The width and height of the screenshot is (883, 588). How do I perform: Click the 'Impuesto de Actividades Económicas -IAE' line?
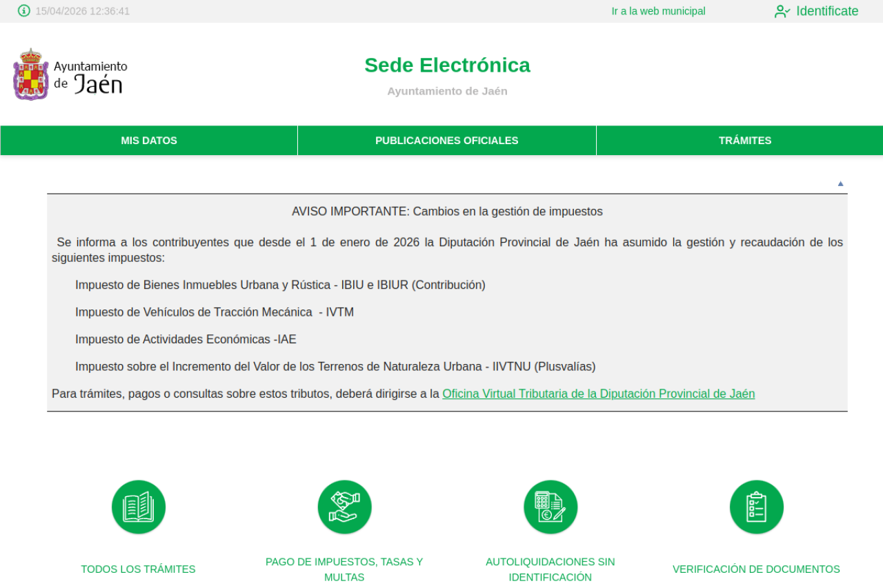[186, 339]
